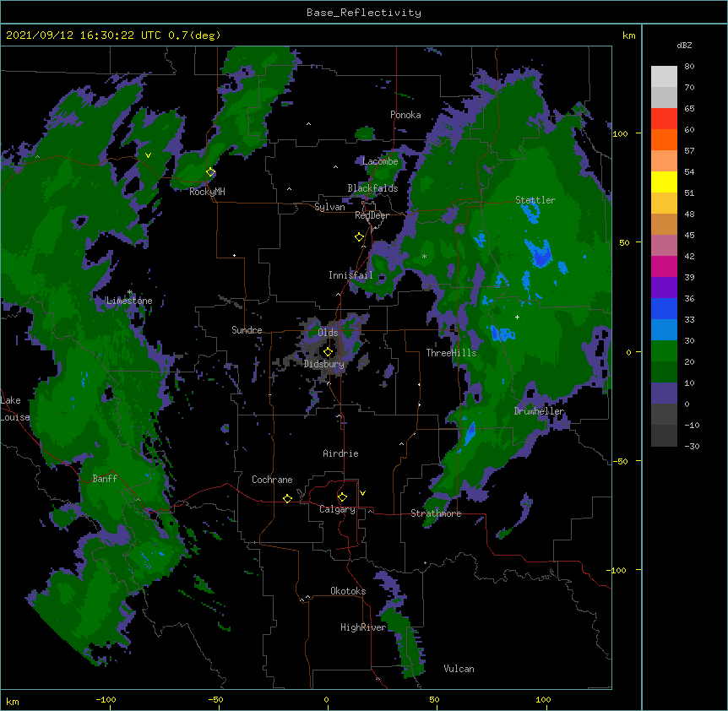Click the Ponoka city label
The width and height of the screenshot is (728, 711).
pos(405,115)
